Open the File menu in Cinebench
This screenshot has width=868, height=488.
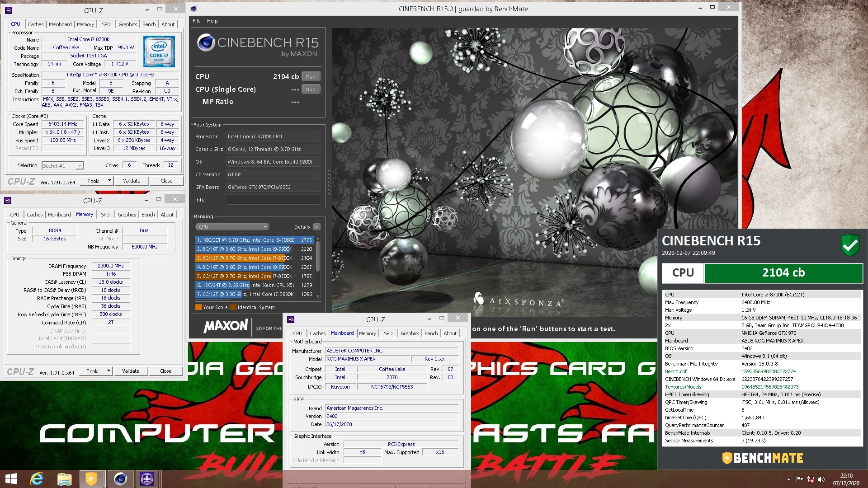pos(196,21)
